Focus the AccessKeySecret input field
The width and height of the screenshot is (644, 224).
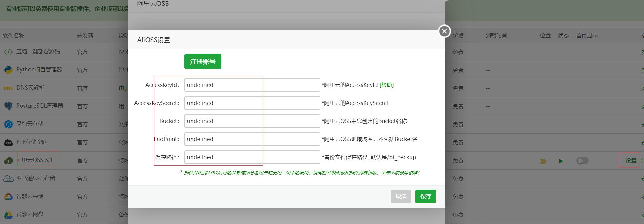coord(252,103)
